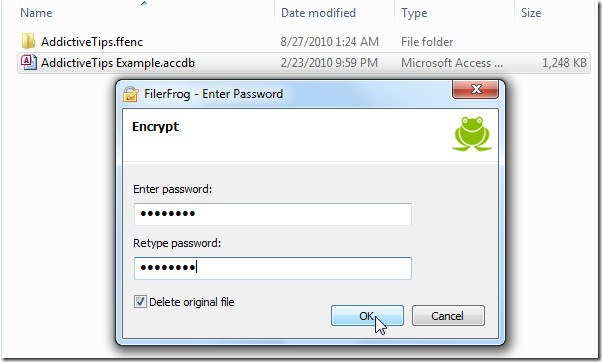
Task: Sort files by the Name column header
Action: pos(36,13)
